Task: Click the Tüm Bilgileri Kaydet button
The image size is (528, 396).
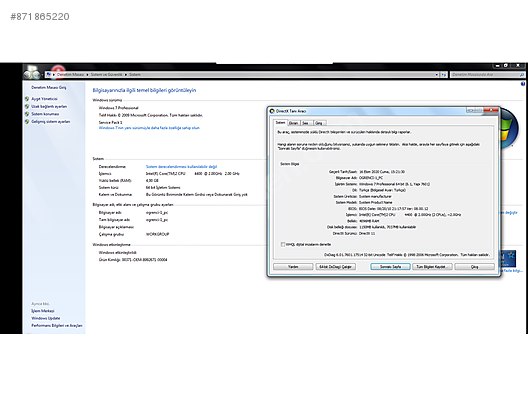Action: point(432,267)
